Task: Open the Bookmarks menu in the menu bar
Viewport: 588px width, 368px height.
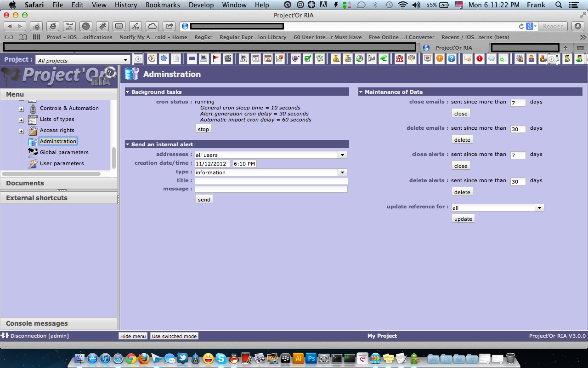Action: (161, 5)
